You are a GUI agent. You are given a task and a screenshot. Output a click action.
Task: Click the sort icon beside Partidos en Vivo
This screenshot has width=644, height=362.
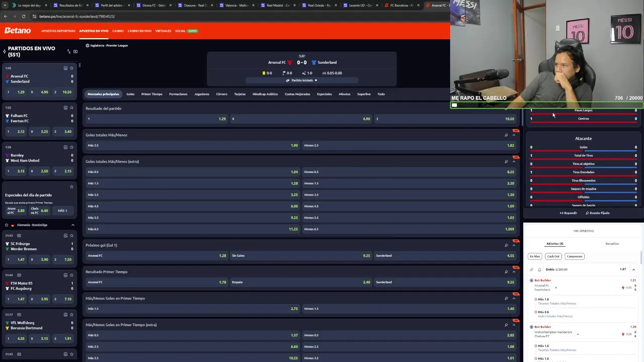tap(69, 51)
